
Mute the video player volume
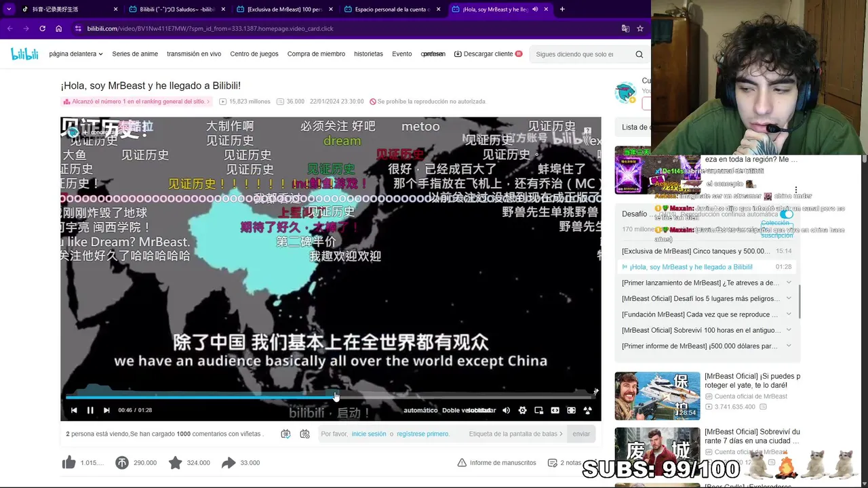point(506,410)
